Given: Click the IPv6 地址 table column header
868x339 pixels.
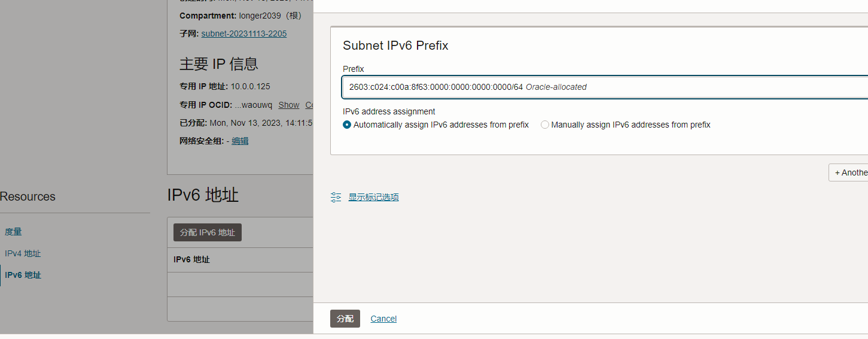Looking at the screenshot, I should 191,259.
